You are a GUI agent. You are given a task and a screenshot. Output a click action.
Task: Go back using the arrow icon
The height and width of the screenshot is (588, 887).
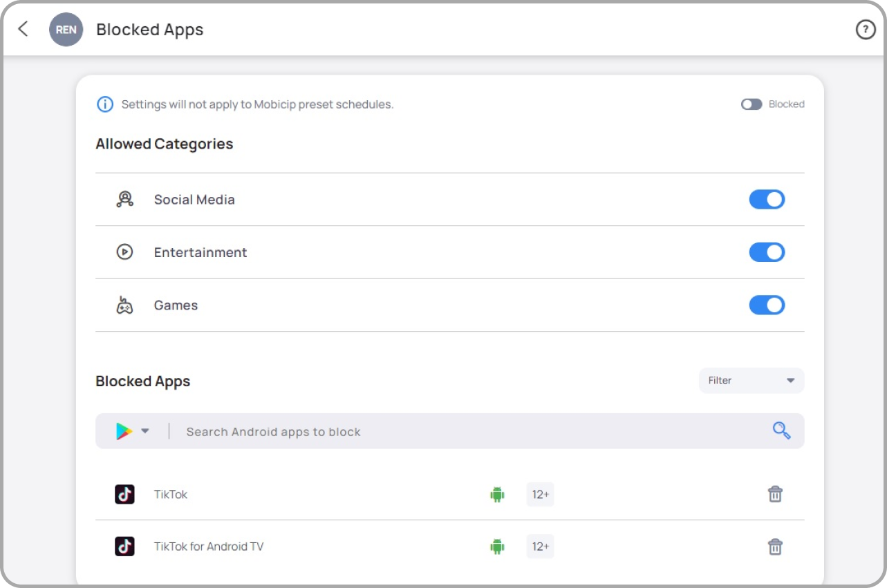[23, 29]
